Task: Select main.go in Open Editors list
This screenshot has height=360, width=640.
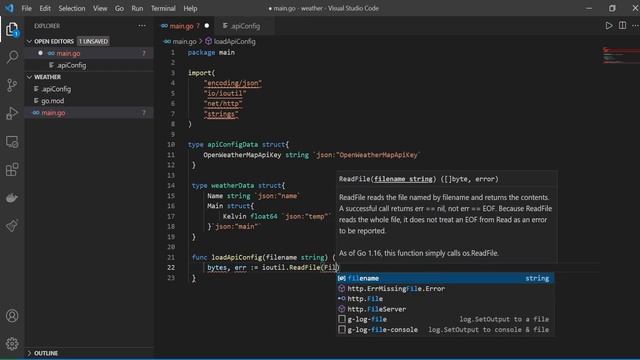Action: pos(89,53)
